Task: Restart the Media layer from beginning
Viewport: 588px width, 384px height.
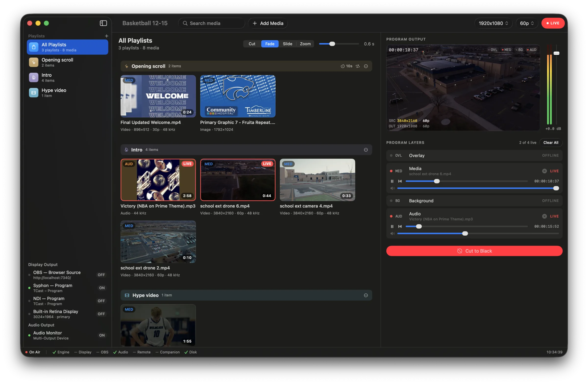Action: tap(400, 181)
